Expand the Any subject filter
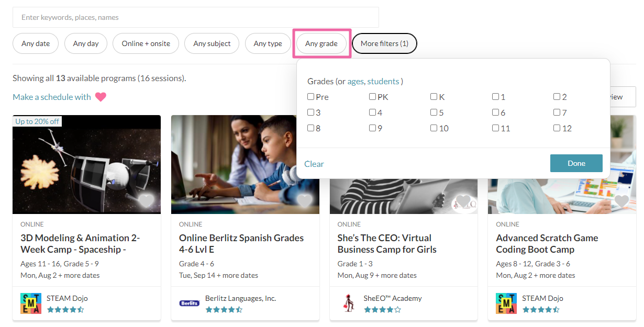The height and width of the screenshot is (327, 644). pyautogui.click(x=212, y=43)
